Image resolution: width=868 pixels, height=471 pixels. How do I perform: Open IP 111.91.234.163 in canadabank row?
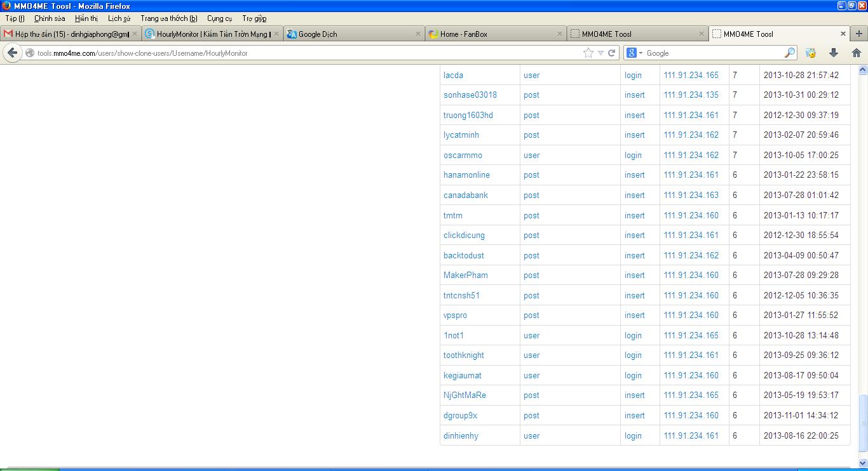(x=691, y=195)
